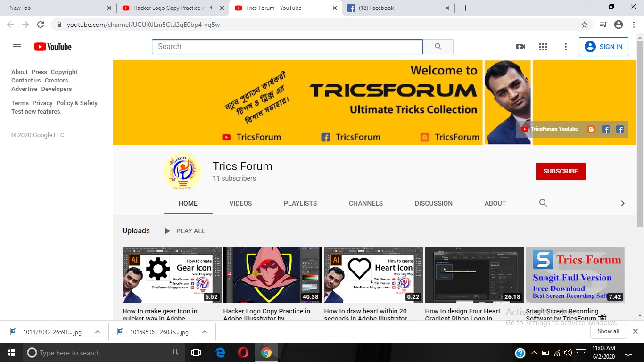
Task: Show hidden system tray icons
Action: [x=534, y=353]
